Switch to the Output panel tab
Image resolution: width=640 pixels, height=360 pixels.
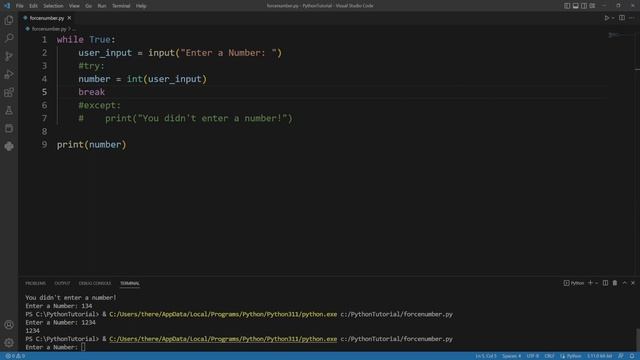(x=62, y=283)
